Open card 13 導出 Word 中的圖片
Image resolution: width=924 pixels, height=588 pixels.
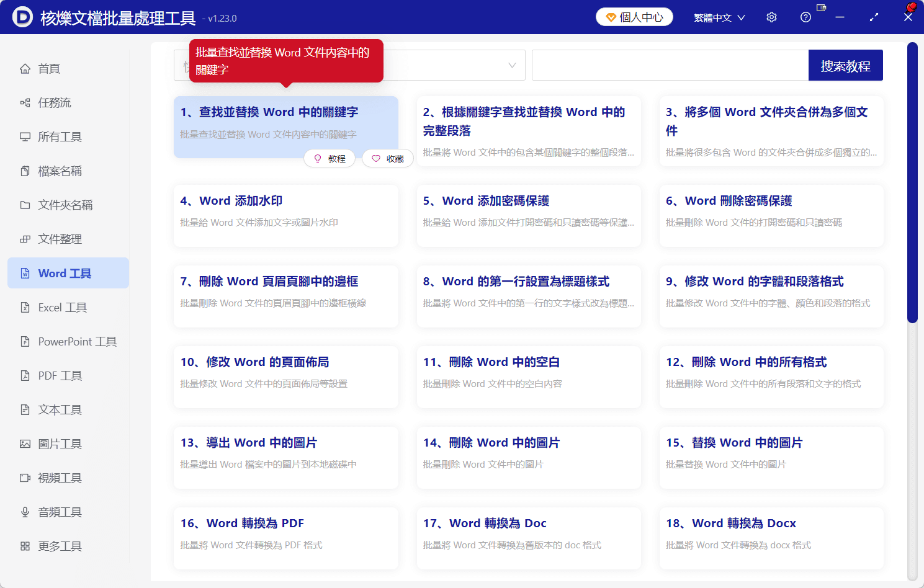(x=286, y=458)
